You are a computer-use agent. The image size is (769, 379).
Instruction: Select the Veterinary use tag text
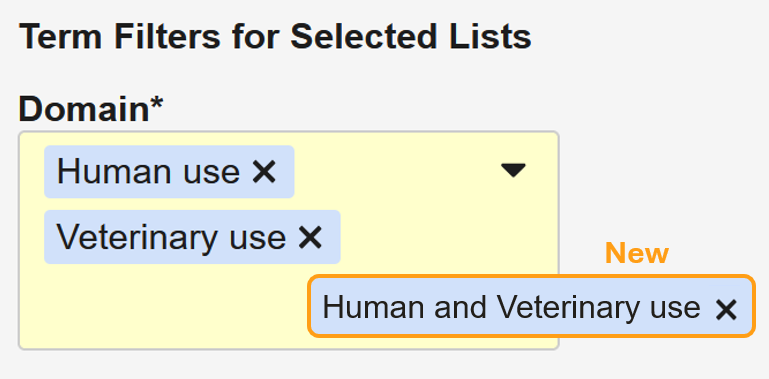[x=171, y=237]
